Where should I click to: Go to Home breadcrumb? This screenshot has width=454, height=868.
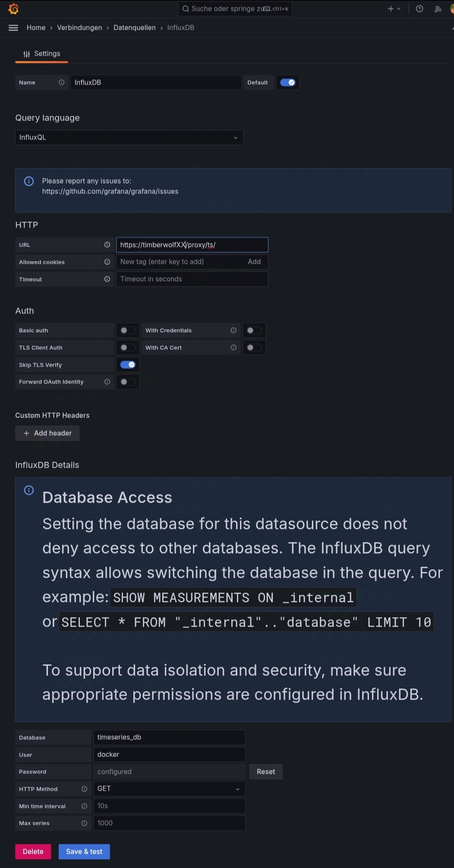[36, 28]
